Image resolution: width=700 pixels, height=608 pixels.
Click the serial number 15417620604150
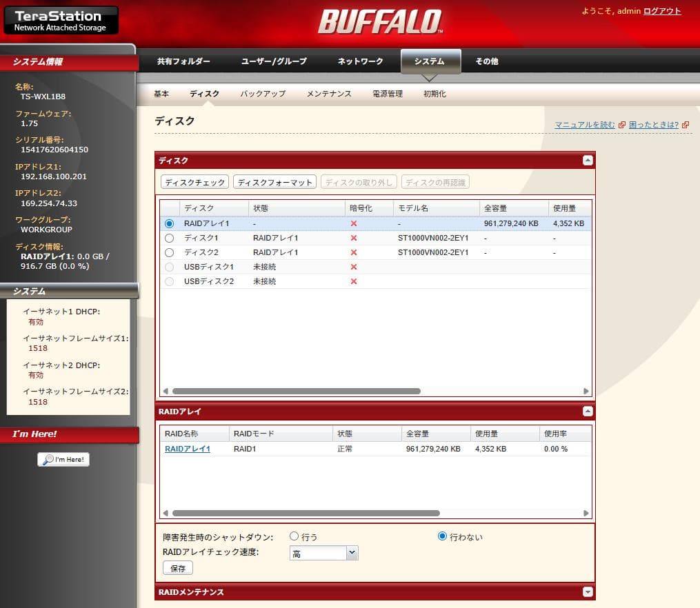(54, 150)
